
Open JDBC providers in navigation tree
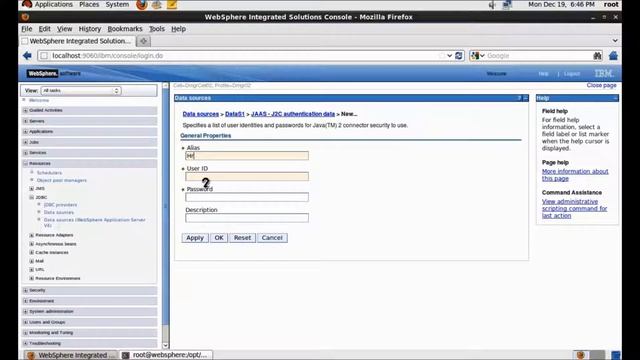60,205
